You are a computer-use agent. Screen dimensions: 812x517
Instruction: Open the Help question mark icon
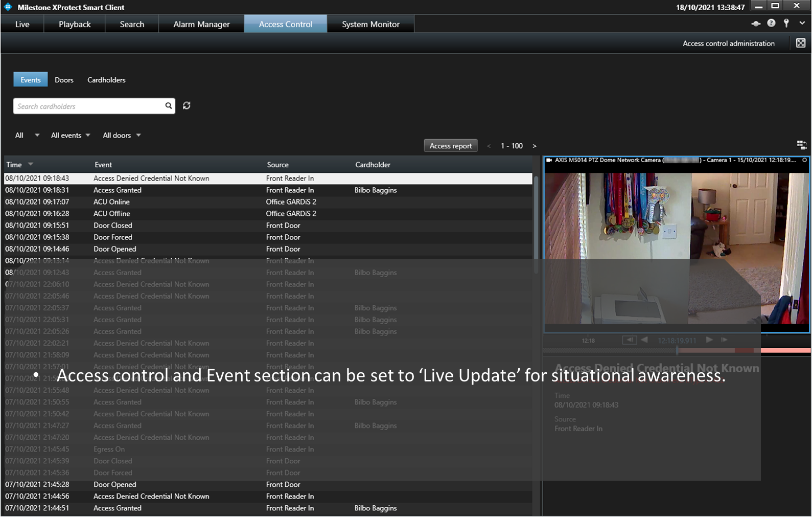pos(771,23)
